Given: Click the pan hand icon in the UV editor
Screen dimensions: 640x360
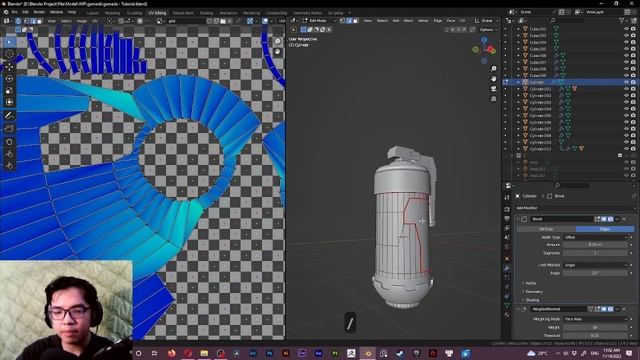Looking at the screenshot, I should [278, 52].
